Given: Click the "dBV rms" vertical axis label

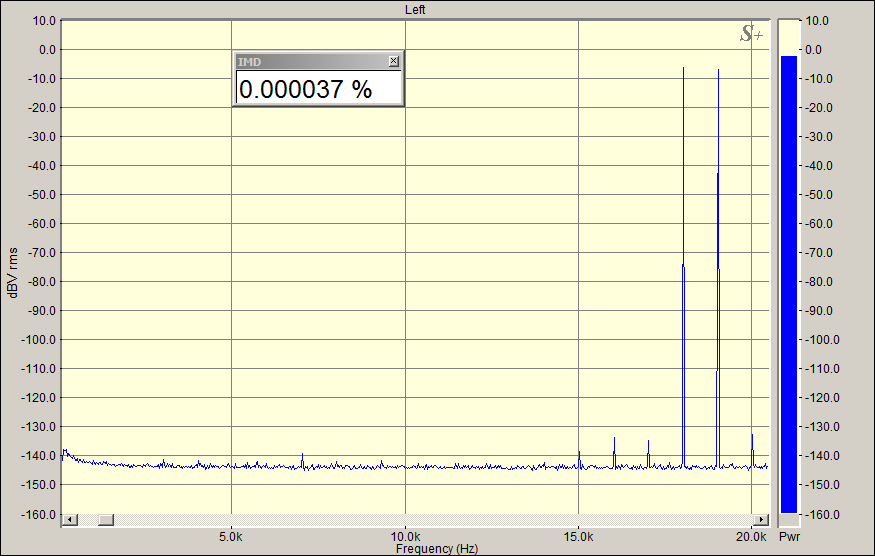Looking at the screenshot, I should pos(13,273).
